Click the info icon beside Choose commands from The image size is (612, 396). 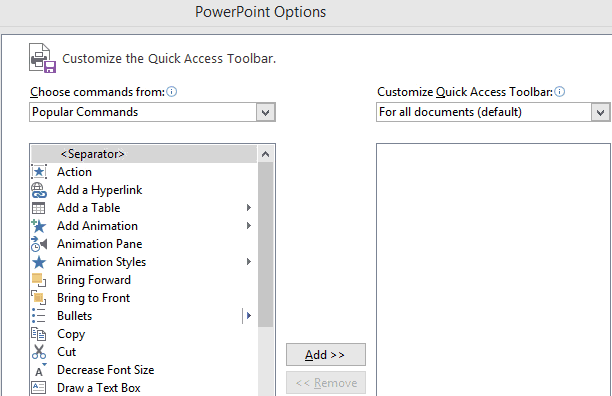coord(172,92)
